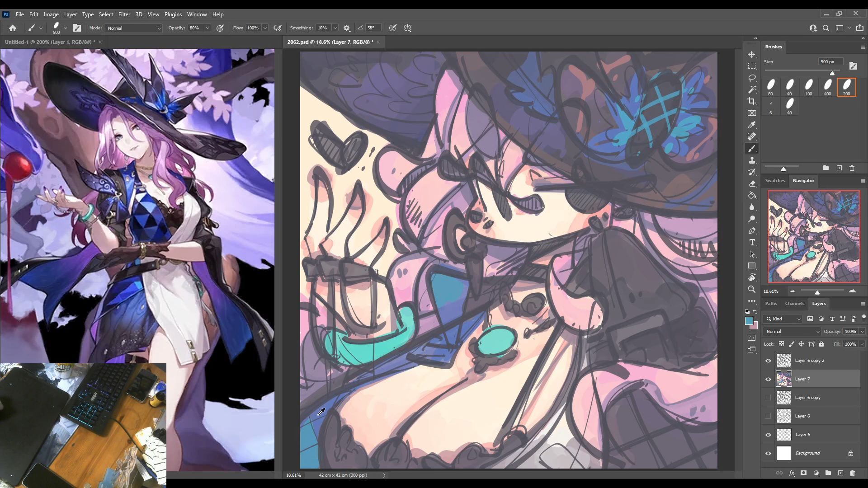Select the 80 brush preset

point(770,87)
